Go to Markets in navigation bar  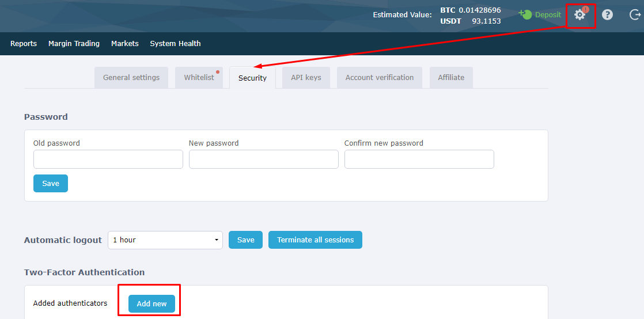125,44
